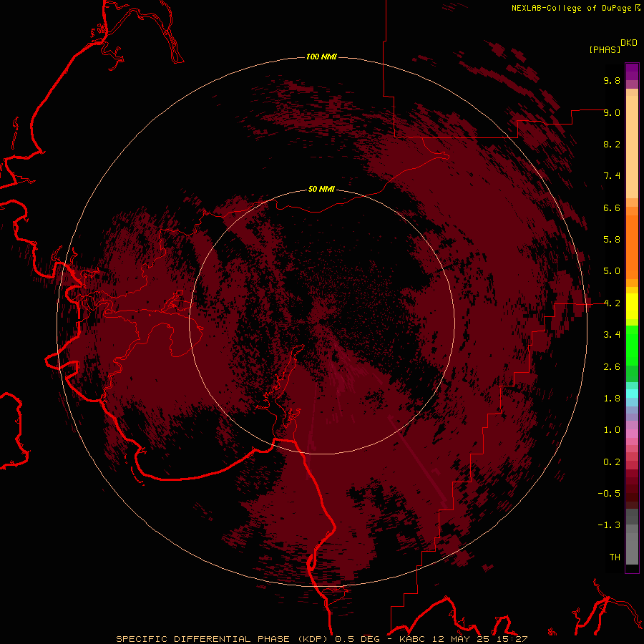Image resolution: width=644 pixels, height=644 pixels.
Task: Click the 1.8 scale value
Action: point(612,399)
